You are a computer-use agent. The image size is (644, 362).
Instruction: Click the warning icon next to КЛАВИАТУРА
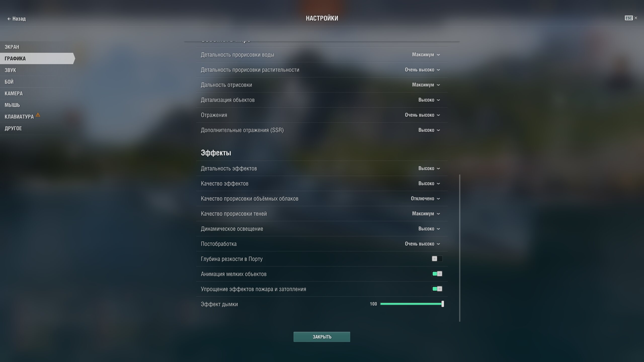(38, 115)
